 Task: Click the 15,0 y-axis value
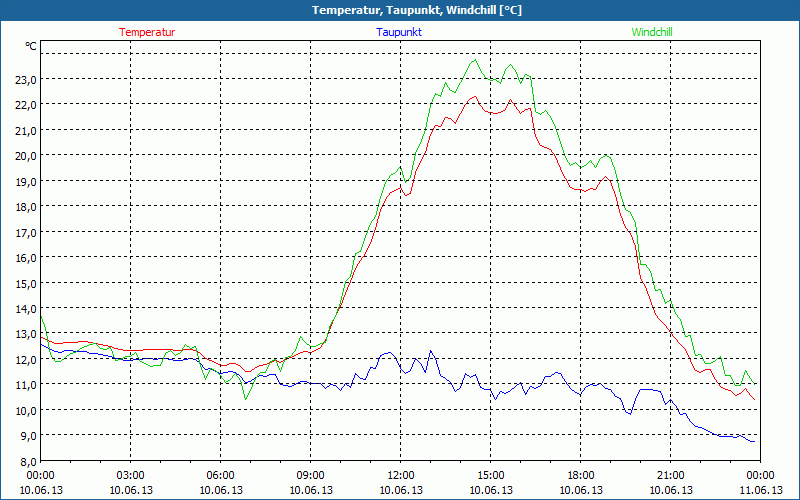tap(27, 284)
